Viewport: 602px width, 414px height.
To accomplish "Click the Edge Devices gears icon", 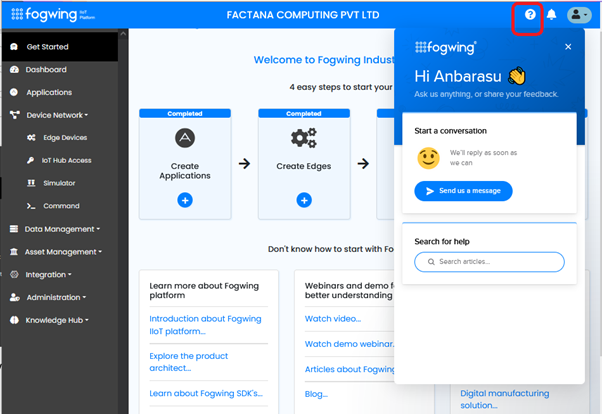I will (x=31, y=137).
